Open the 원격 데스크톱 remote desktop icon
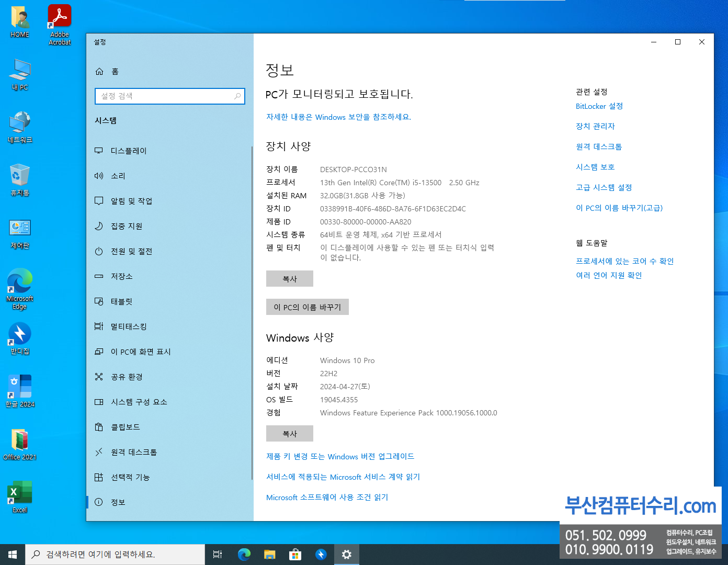Screen dimensions: 728x565 [x=99, y=452]
